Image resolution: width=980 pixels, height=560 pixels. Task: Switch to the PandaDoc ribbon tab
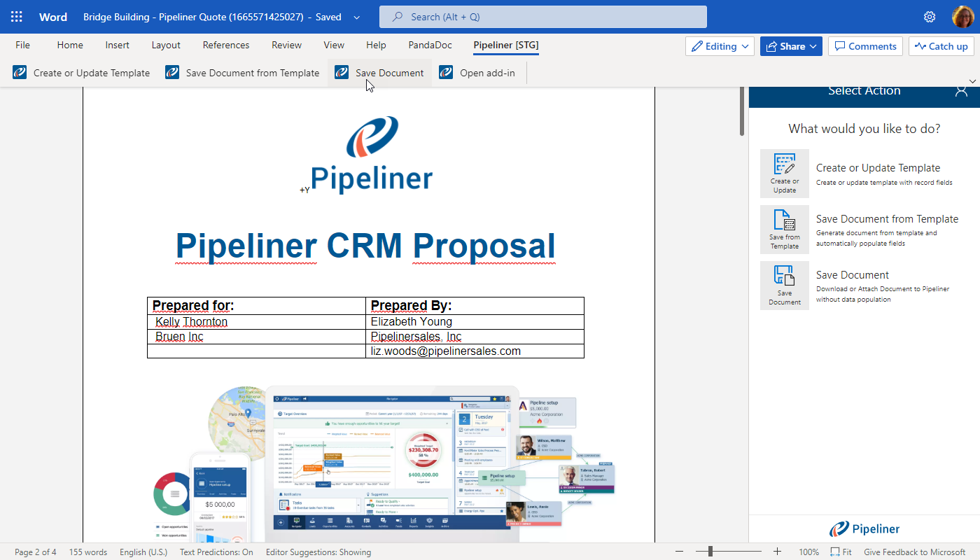point(430,45)
